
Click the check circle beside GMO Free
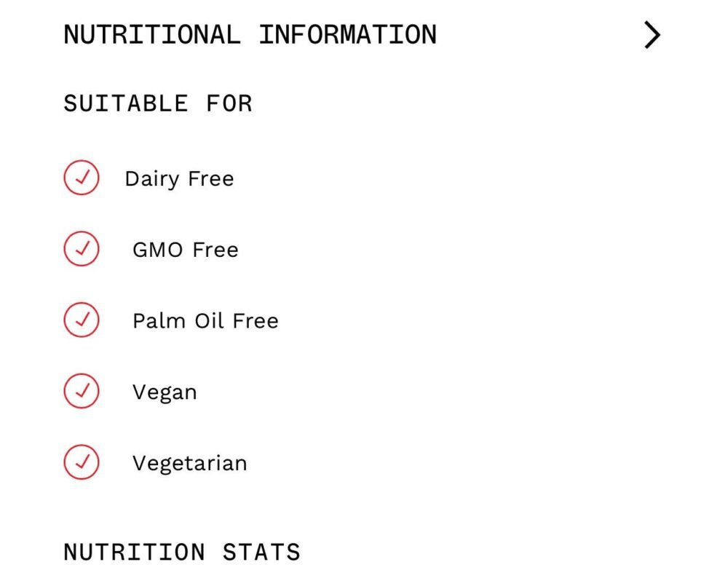tap(82, 249)
